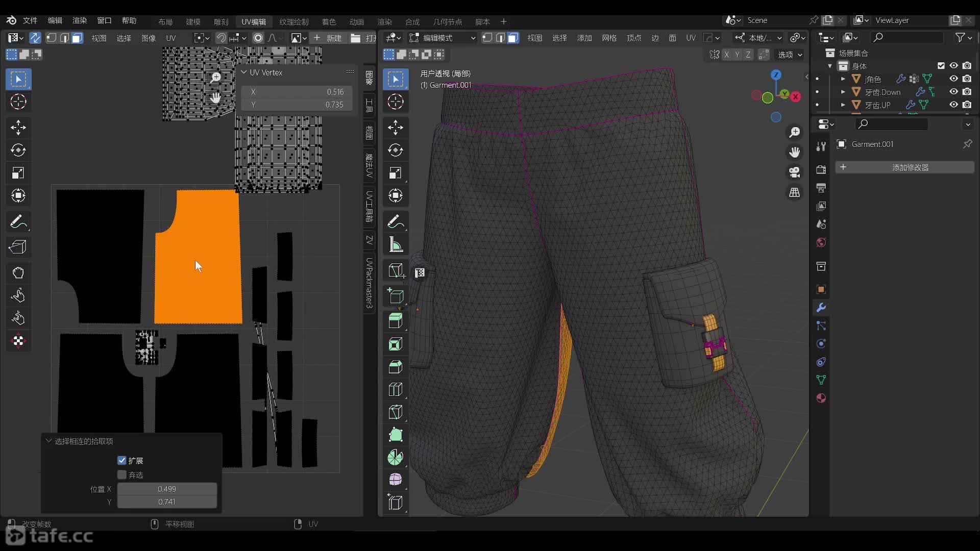The width and height of the screenshot is (980, 551).
Task: Click the viewport zoom magnifier gizmo
Action: [795, 132]
